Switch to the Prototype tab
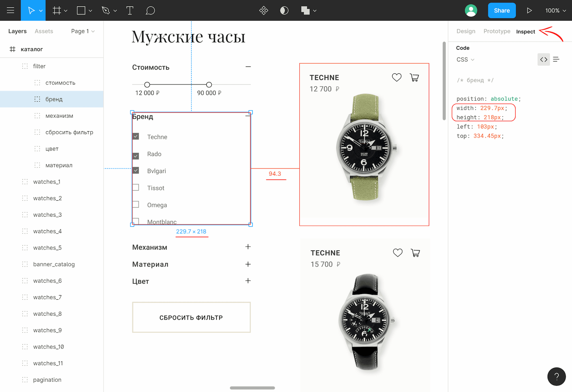This screenshot has width=572, height=392. [x=496, y=31]
